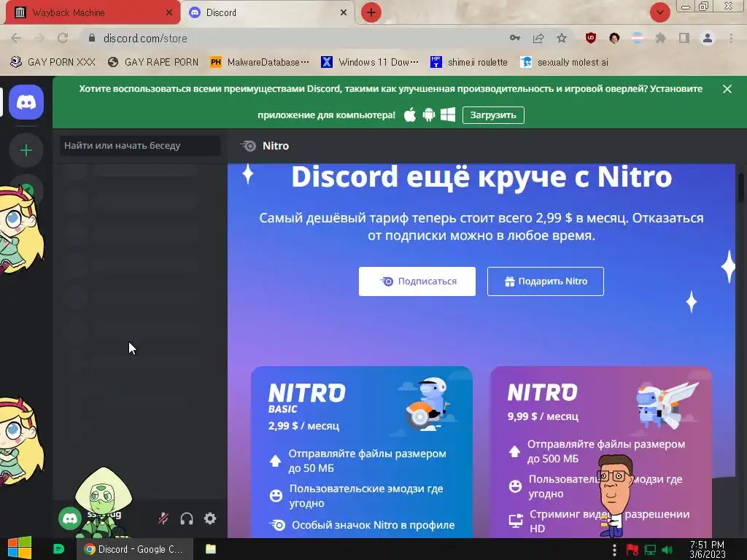Click the Подписаться subscribe button
Viewport: 747px width, 560px height.
tap(417, 281)
